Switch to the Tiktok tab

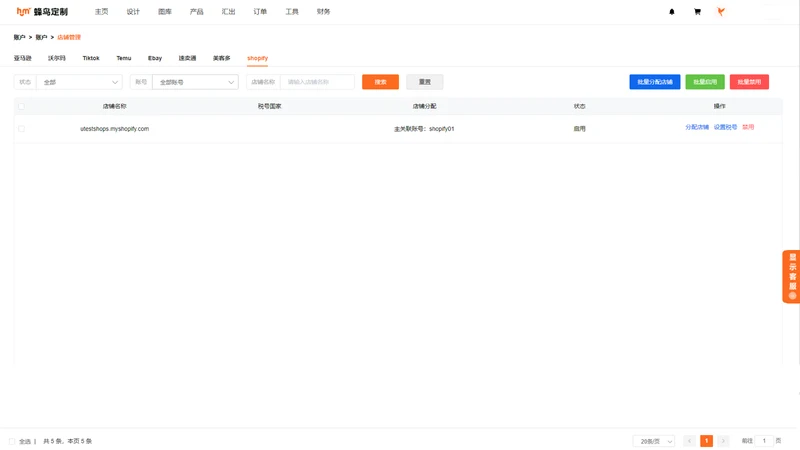[x=91, y=58]
